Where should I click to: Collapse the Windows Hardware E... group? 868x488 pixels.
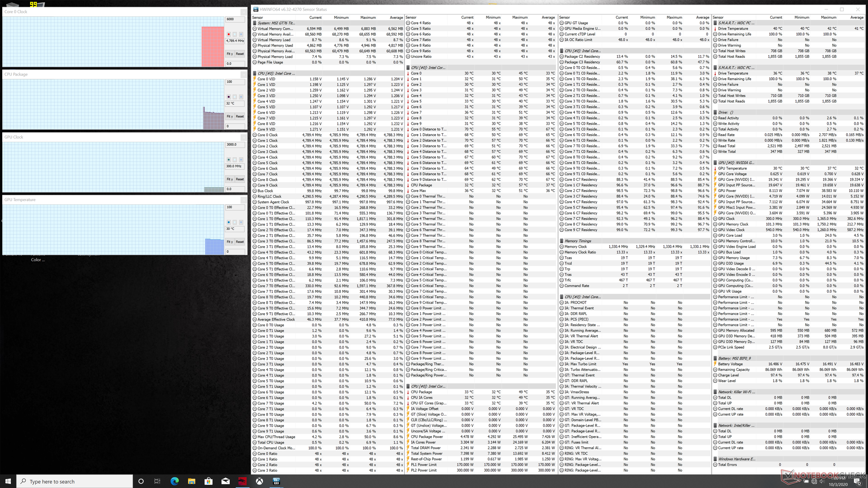716,459
